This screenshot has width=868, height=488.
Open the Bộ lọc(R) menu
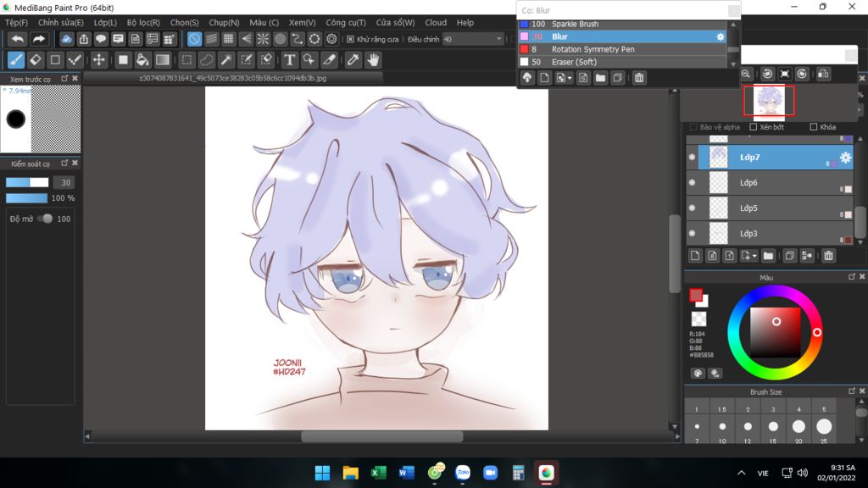tap(143, 23)
